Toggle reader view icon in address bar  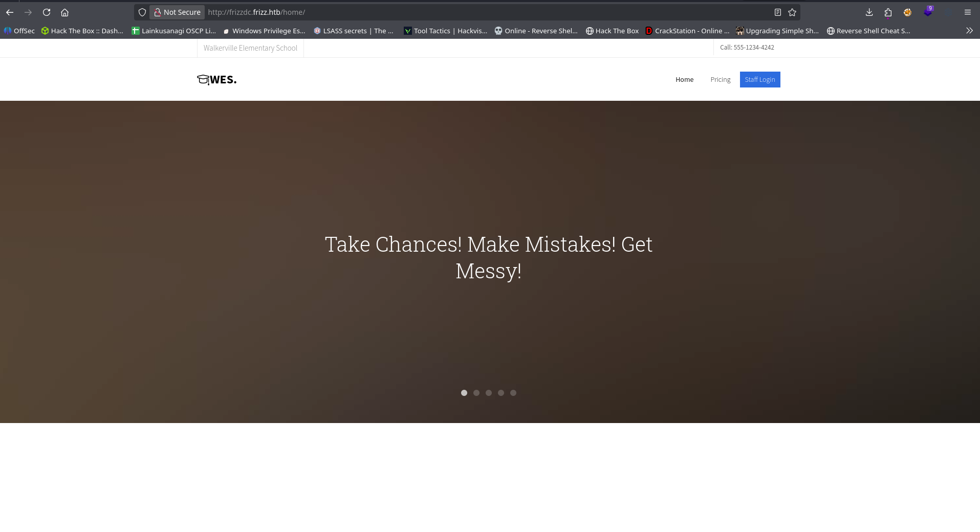point(777,12)
